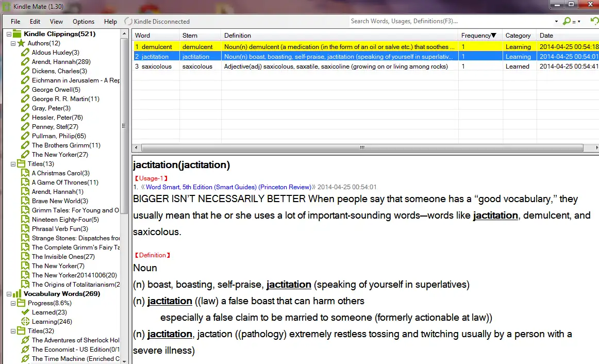Viewport: 599px width, 364px height.
Task: Sort the table by Frequency column
Action: coord(480,35)
